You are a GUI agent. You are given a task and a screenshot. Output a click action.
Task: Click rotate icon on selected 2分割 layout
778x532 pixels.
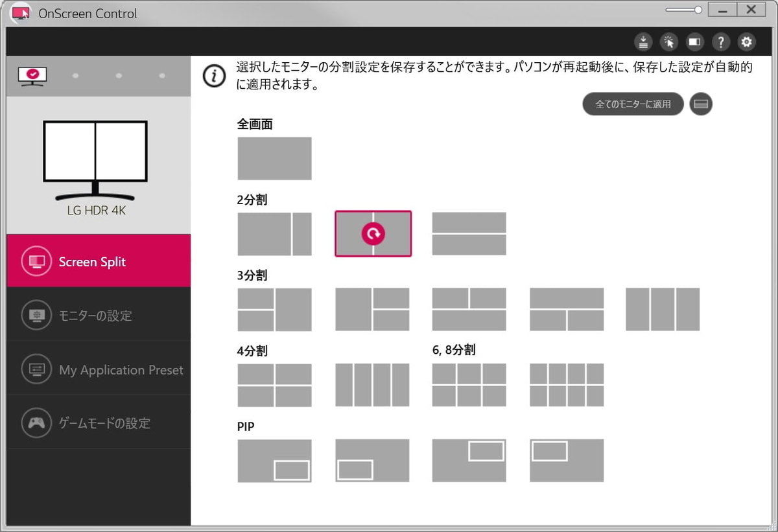373,234
